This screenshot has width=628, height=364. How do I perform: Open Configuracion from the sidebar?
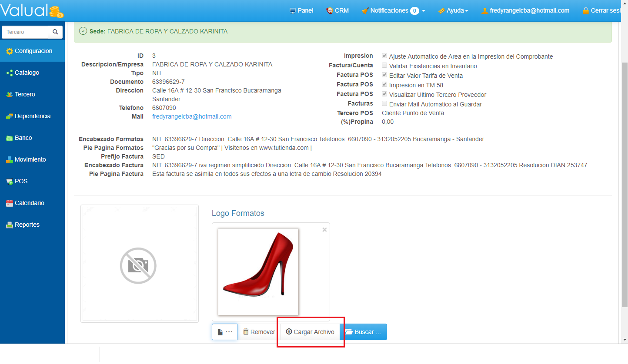tap(33, 51)
